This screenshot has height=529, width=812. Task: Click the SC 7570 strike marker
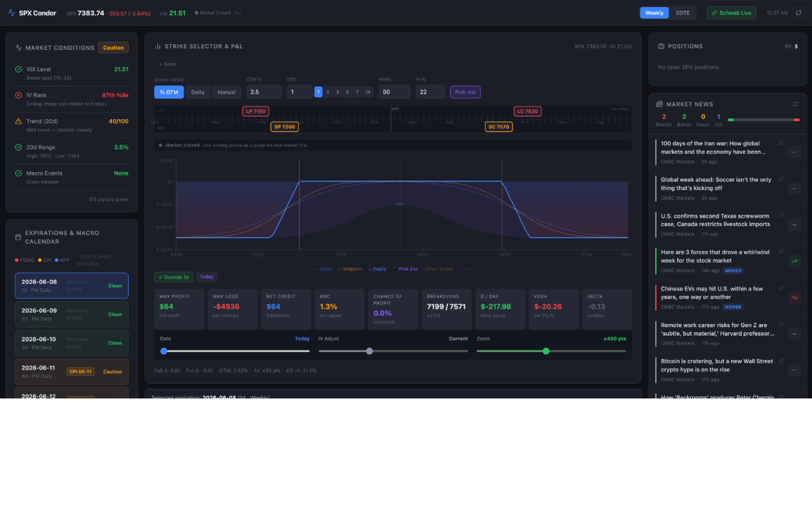499,127
